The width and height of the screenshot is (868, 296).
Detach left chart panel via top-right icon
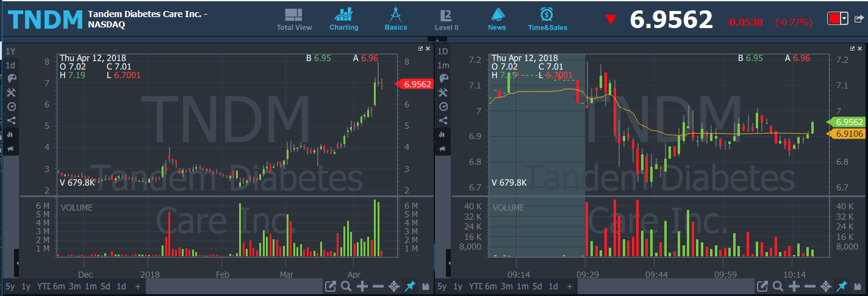(x=420, y=48)
